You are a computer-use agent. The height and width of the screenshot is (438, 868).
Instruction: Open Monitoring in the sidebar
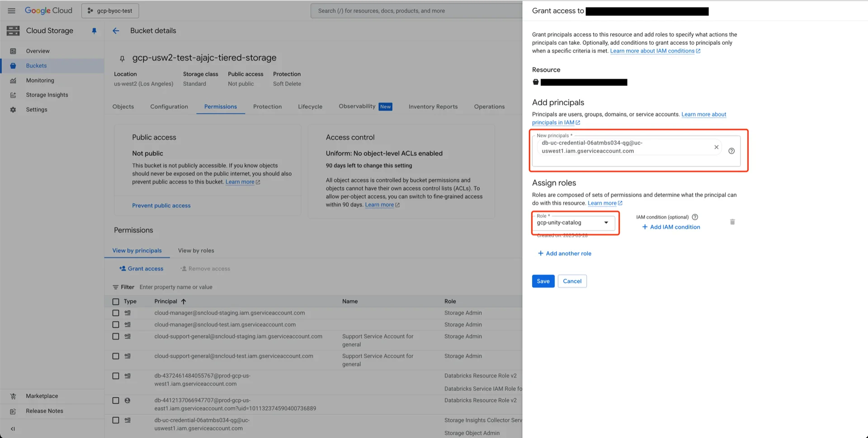point(52,80)
